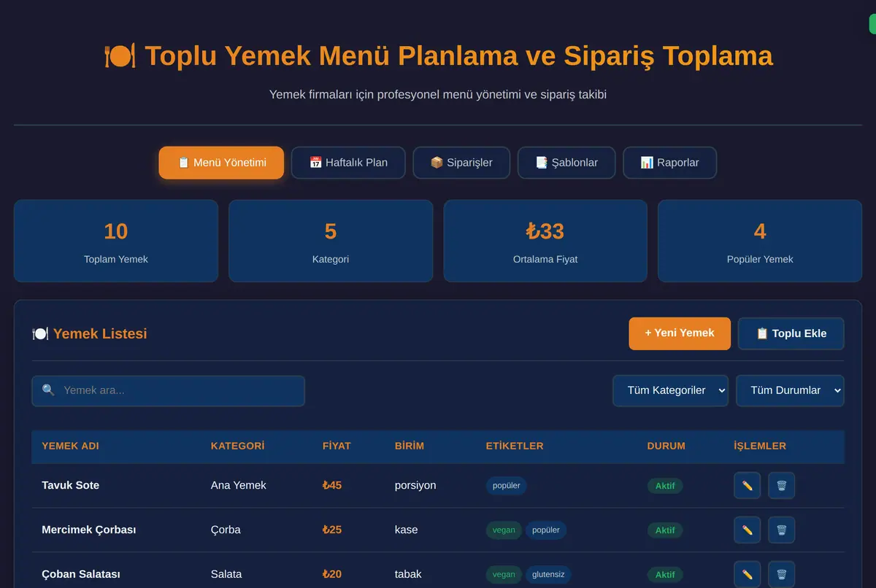Click the ₺25 price cell
The width and height of the screenshot is (876, 588).
(x=332, y=530)
